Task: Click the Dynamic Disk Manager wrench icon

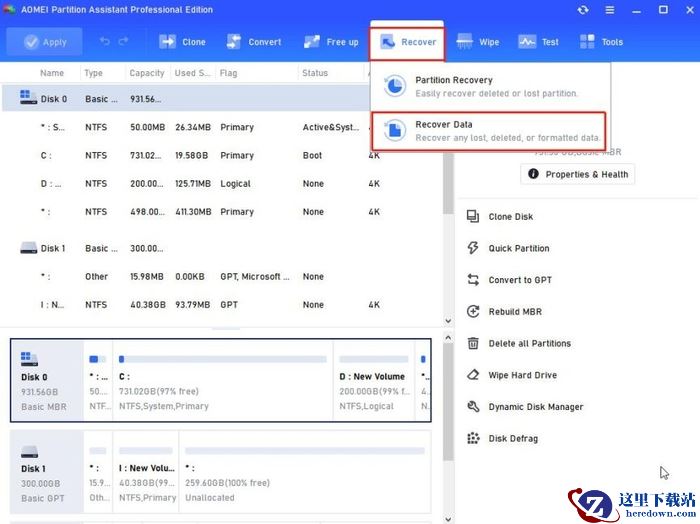Action: (x=473, y=407)
